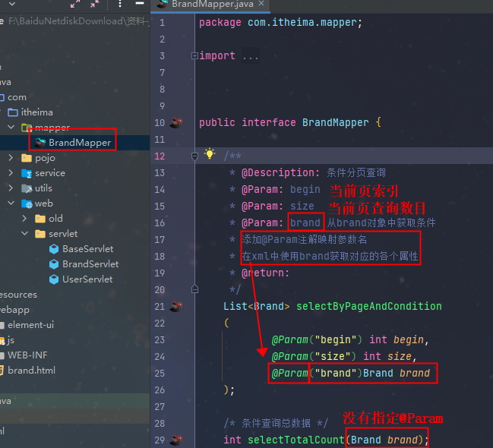This screenshot has height=448, width=493.
Task: Click the web package icon
Action: (x=27, y=203)
